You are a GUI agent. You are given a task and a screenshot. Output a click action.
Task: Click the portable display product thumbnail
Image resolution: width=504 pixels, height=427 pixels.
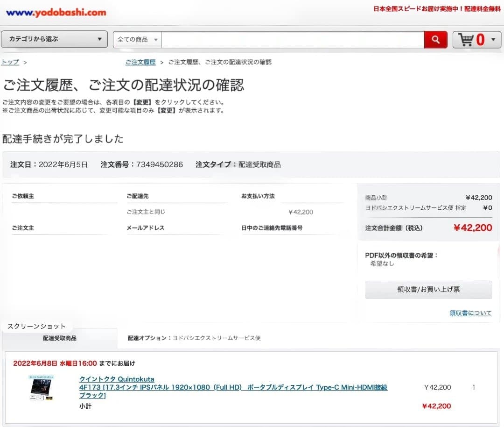pyautogui.click(x=42, y=387)
